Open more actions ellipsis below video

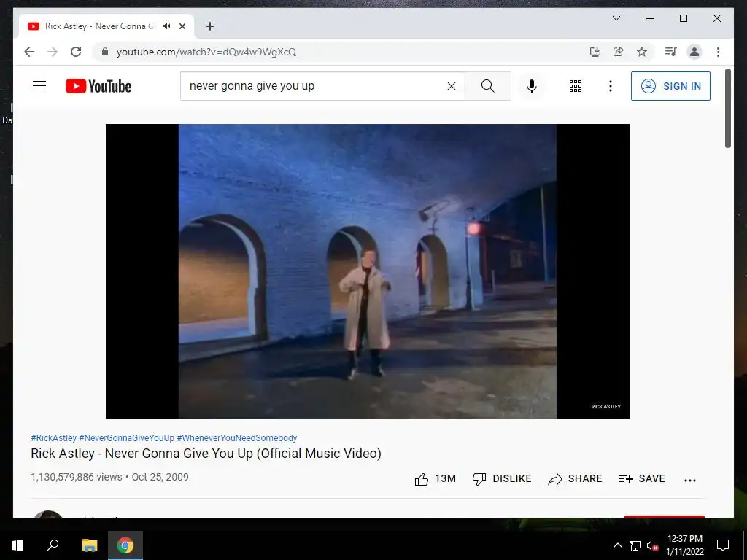click(690, 481)
